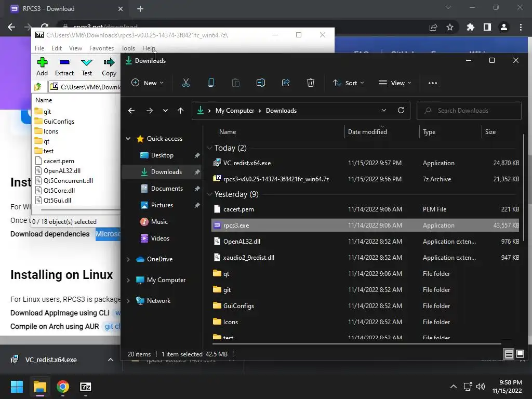This screenshot has width=532, height=399.
Task: Expand OneDrive in navigation pane
Action: click(128, 259)
